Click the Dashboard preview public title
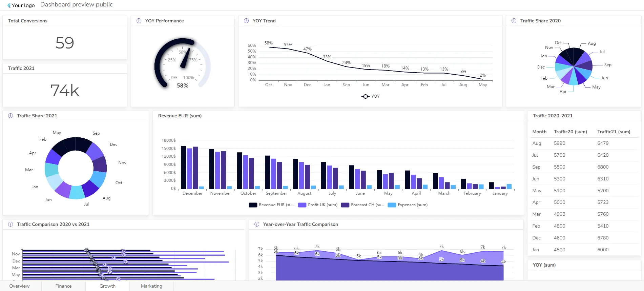Screen dimensions: 644x291 (76, 4)
